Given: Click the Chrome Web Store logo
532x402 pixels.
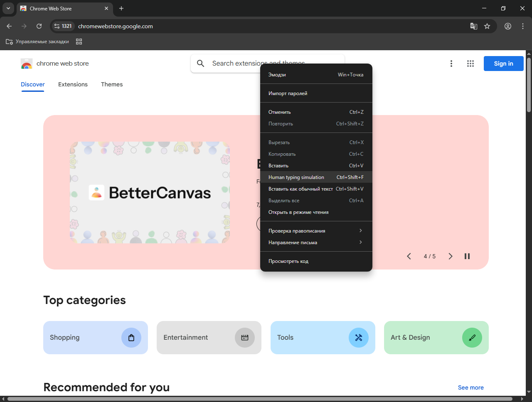Looking at the screenshot, I should (27, 64).
